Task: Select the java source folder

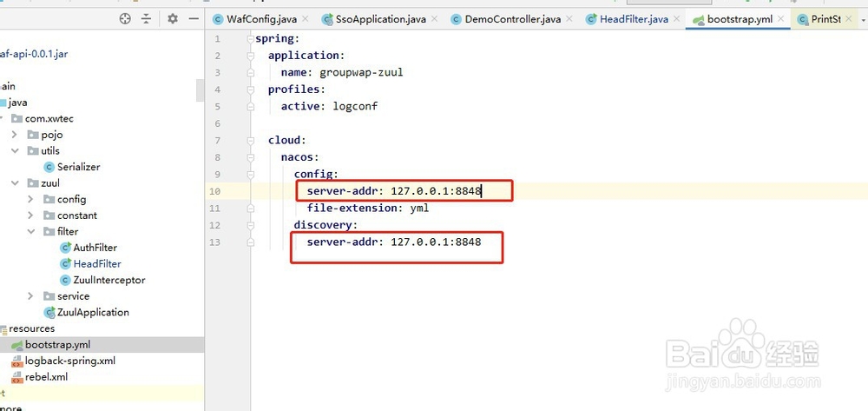Action: 17,103
